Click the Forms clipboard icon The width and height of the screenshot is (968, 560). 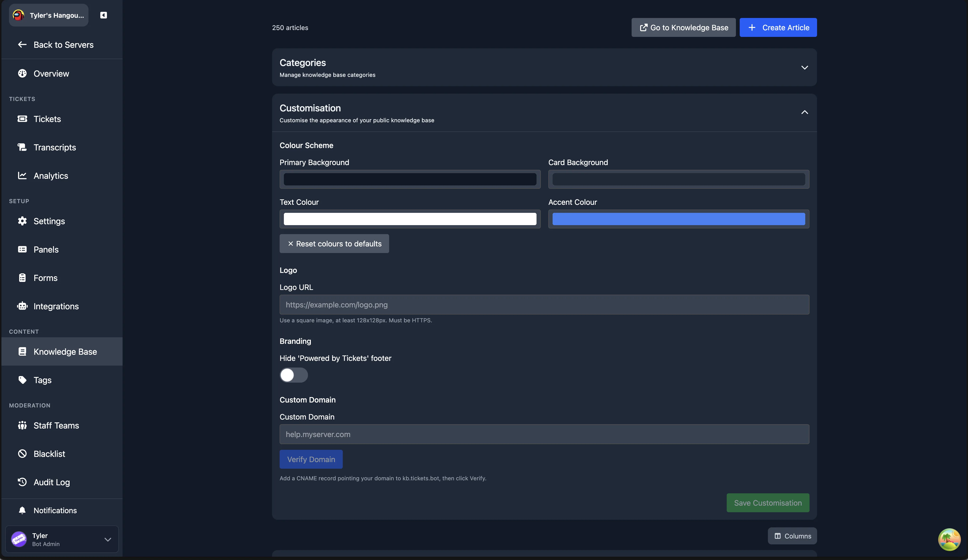point(22,278)
